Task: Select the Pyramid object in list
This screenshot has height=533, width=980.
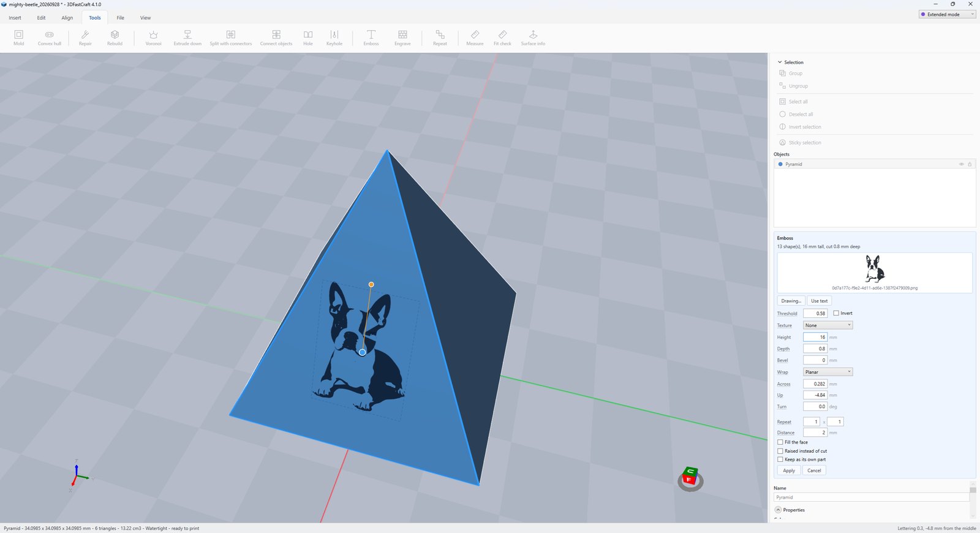Action: point(875,164)
